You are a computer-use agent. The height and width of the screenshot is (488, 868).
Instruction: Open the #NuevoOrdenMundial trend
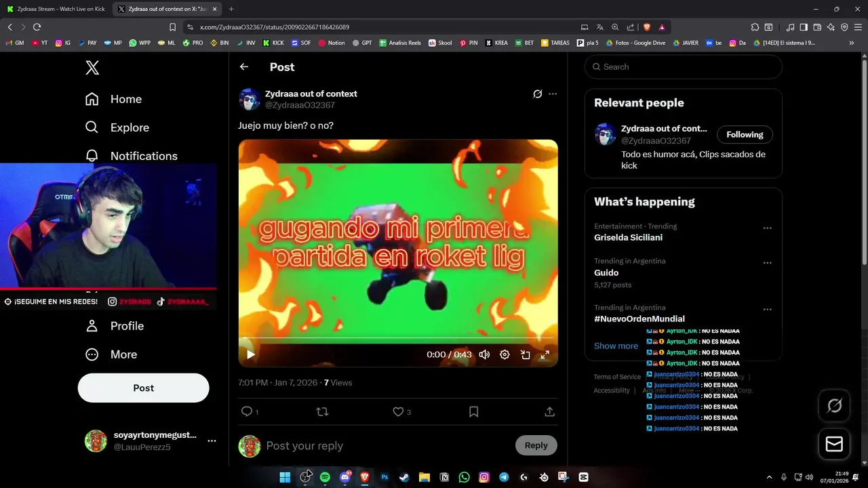point(639,319)
